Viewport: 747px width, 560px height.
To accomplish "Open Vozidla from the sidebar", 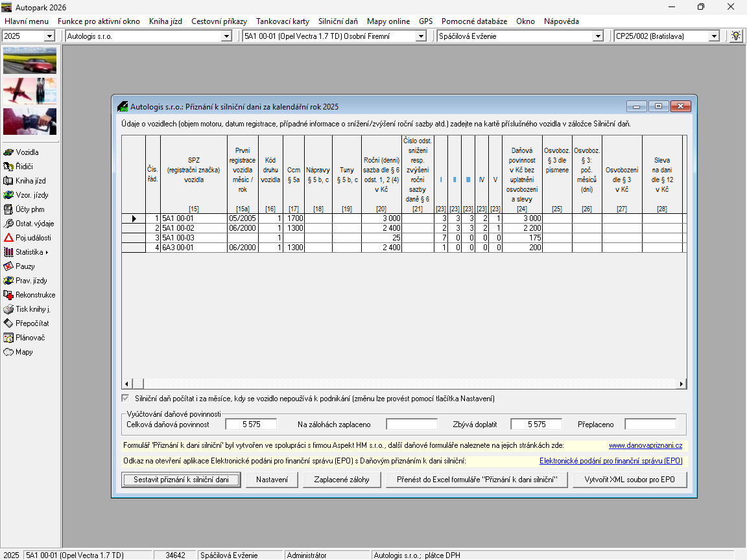I will point(9,152).
